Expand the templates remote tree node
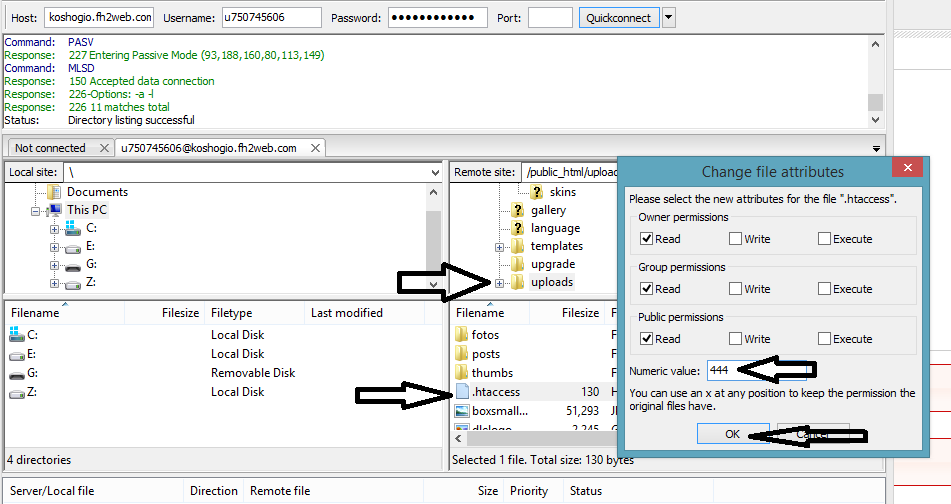Screen dimensions: 951x504 coord(499,247)
